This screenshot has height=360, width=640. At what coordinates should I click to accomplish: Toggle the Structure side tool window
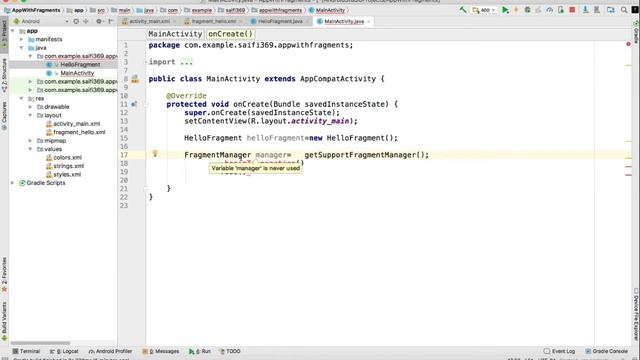[x=4, y=75]
